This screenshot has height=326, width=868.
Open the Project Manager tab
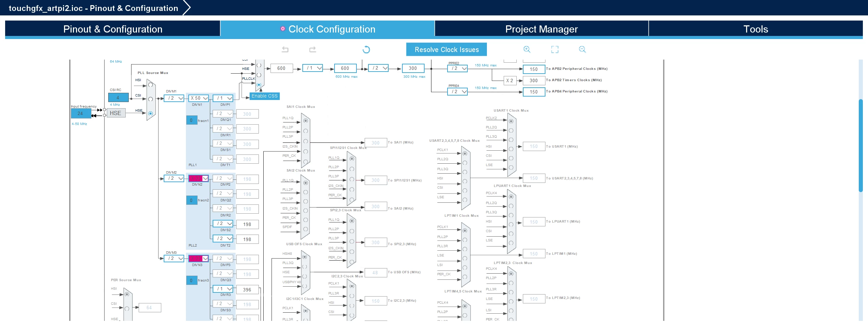coord(541,29)
